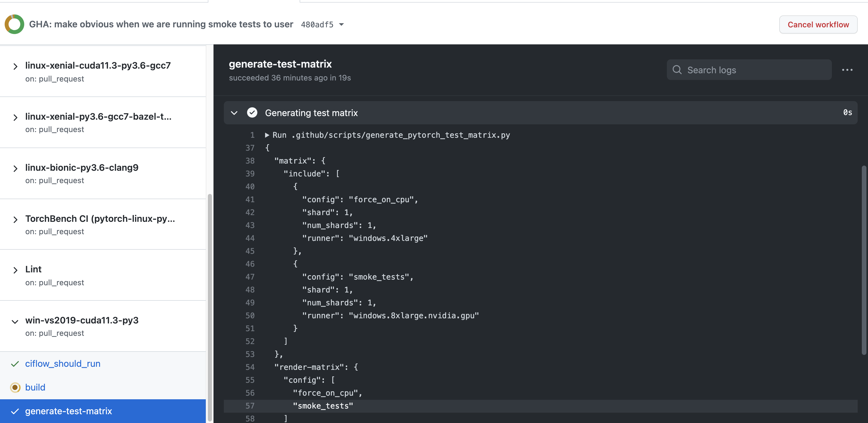Expand the TorchBench CI workflow group
This screenshot has width=868, height=423.
tap(15, 220)
